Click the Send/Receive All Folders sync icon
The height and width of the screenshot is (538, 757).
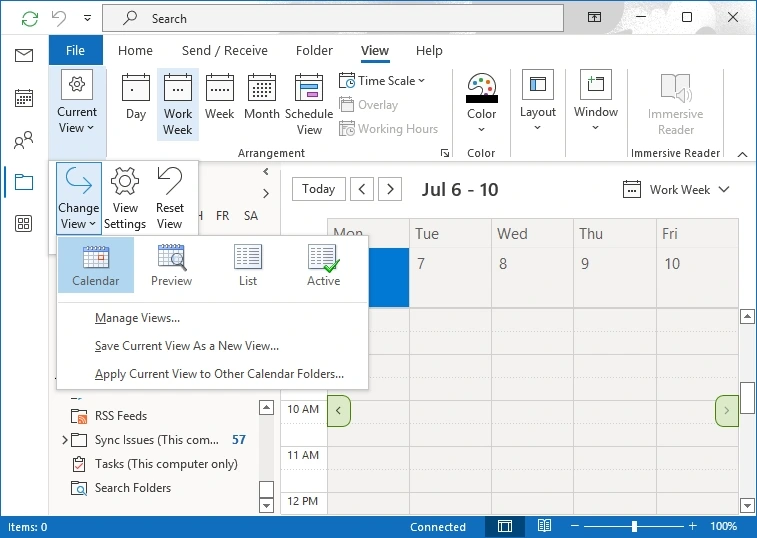(x=29, y=19)
